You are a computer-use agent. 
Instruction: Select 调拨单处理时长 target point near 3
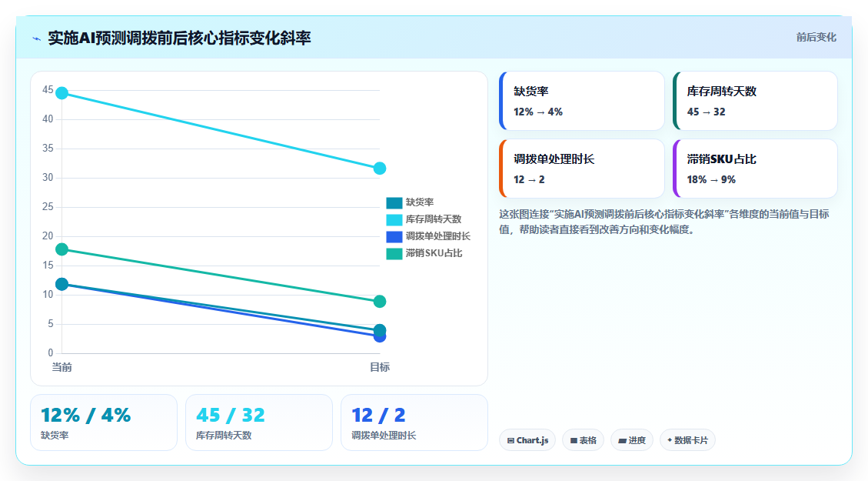coord(380,338)
